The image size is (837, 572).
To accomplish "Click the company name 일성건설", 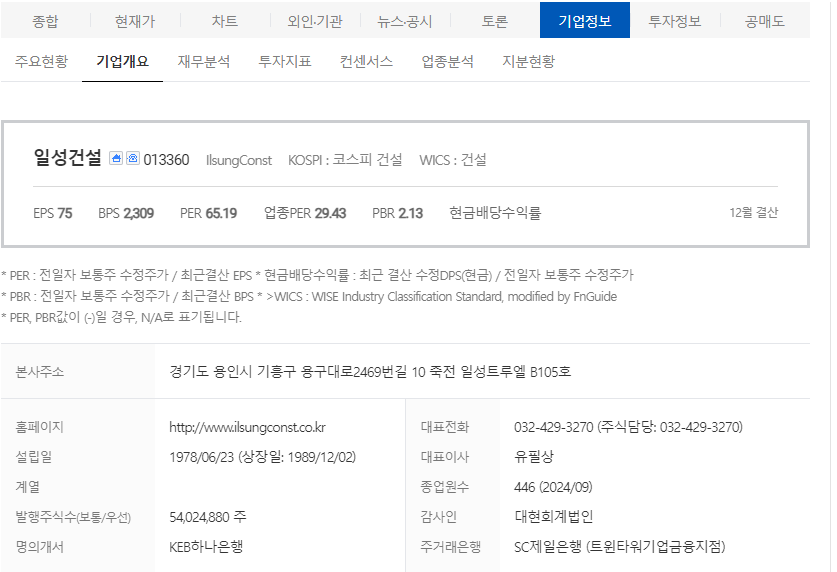I will coord(67,157).
